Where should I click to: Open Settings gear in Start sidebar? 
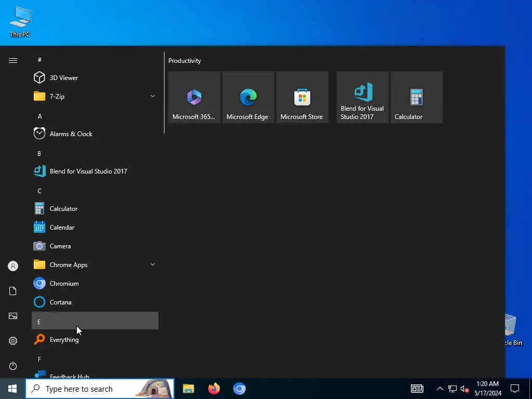point(13,341)
